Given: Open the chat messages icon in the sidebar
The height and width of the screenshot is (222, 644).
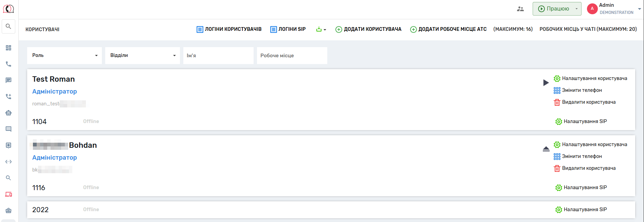Looking at the screenshot, I should 8,80.
